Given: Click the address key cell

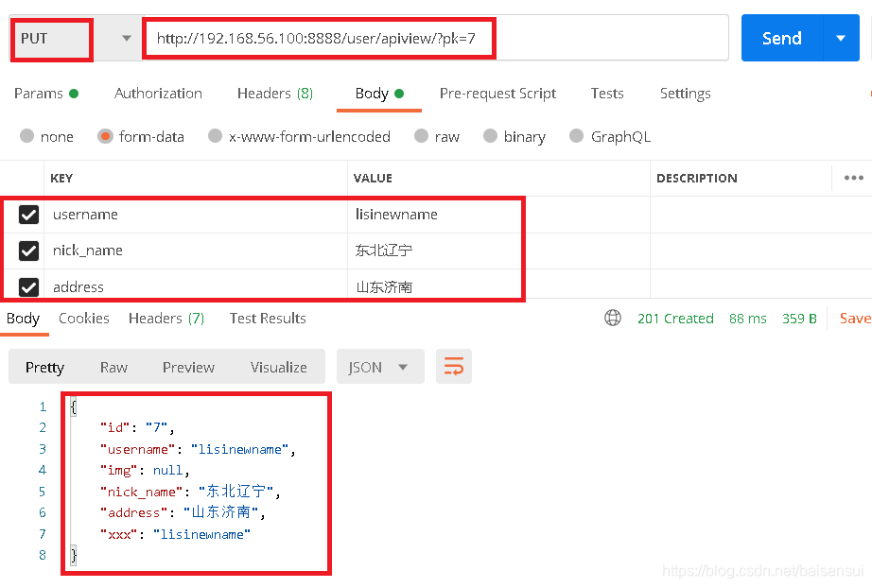Looking at the screenshot, I should (x=196, y=286).
